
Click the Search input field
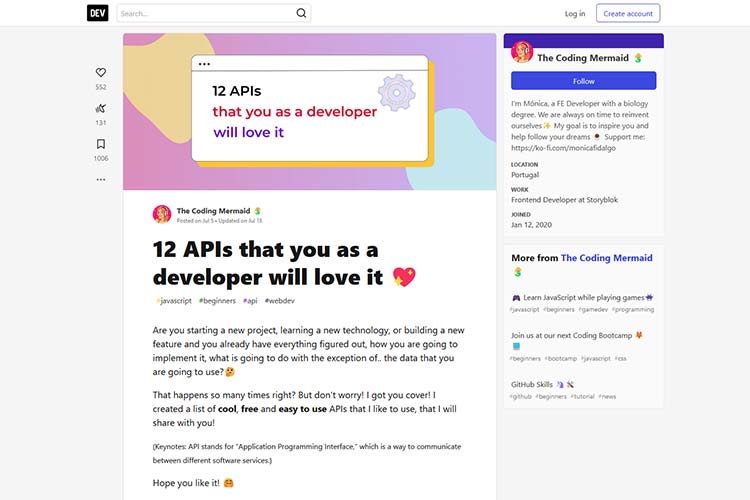click(205, 13)
